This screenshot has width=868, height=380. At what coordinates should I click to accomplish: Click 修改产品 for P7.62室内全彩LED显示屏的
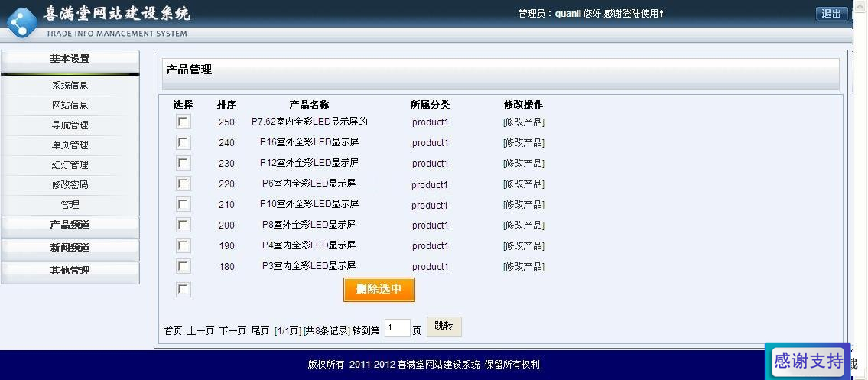tap(524, 122)
